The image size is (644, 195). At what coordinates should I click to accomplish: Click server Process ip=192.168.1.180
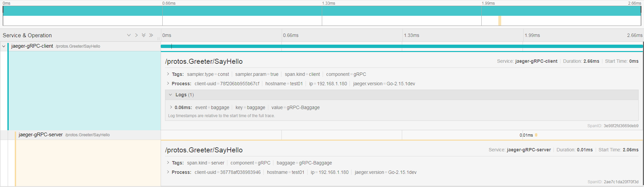329,172
